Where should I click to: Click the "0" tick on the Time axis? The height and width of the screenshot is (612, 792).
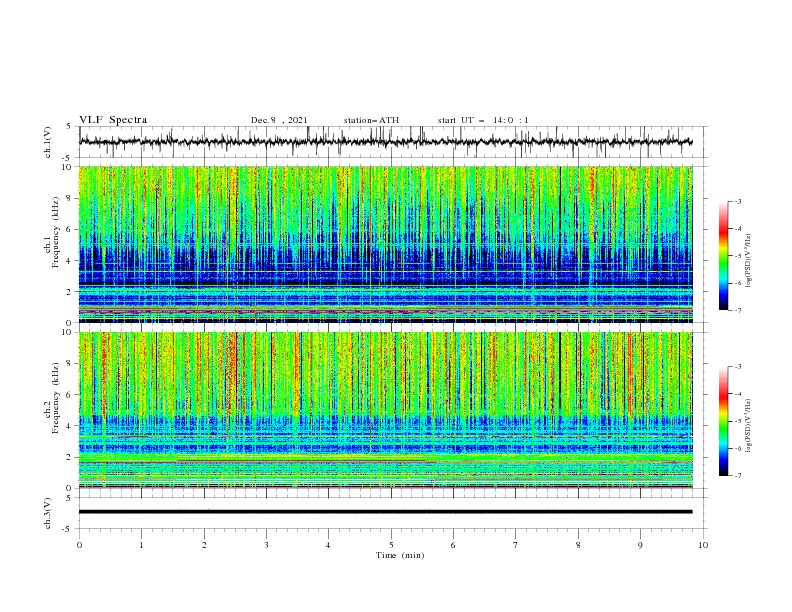79,545
